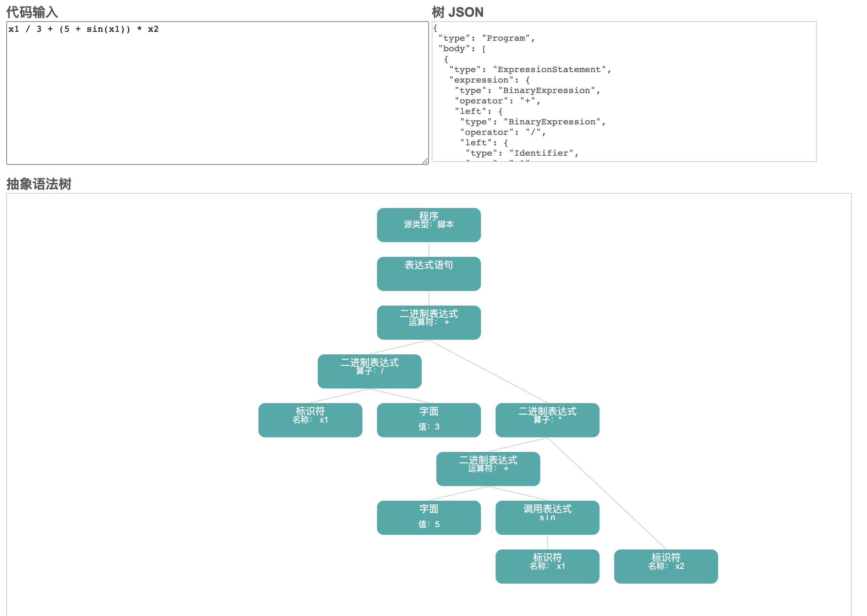The image size is (867, 616).
Task: Select the 程序 root tree node
Action: click(429, 225)
